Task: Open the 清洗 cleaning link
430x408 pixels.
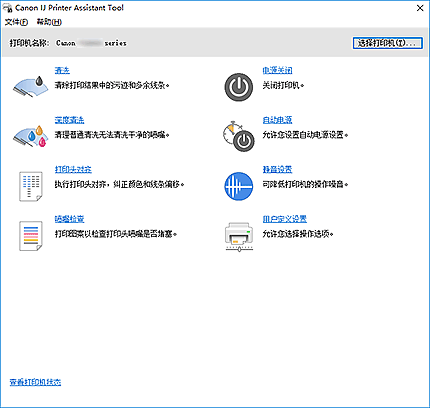Action: [x=62, y=70]
